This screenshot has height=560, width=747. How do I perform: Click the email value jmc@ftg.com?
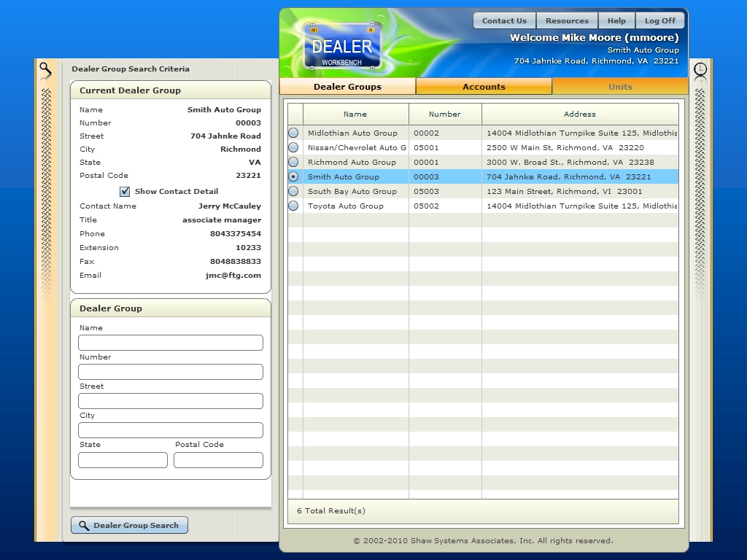click(x=233, y=275)
